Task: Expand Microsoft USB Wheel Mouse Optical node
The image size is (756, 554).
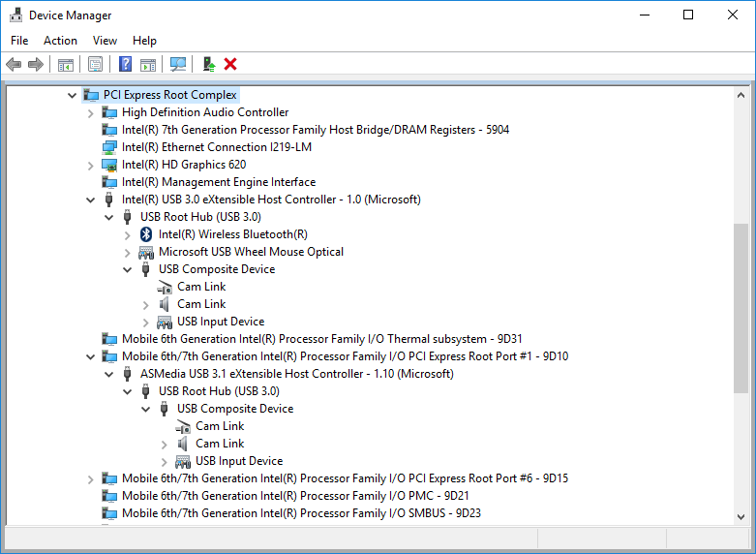Action: (x=128, y=252)
